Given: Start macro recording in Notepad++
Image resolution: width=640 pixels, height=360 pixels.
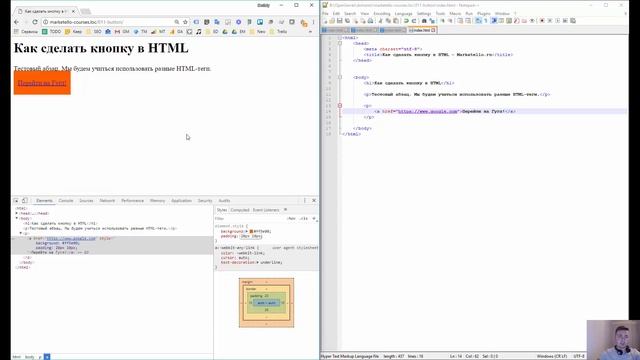Looking at the screenshot, I should click(542, 21).
